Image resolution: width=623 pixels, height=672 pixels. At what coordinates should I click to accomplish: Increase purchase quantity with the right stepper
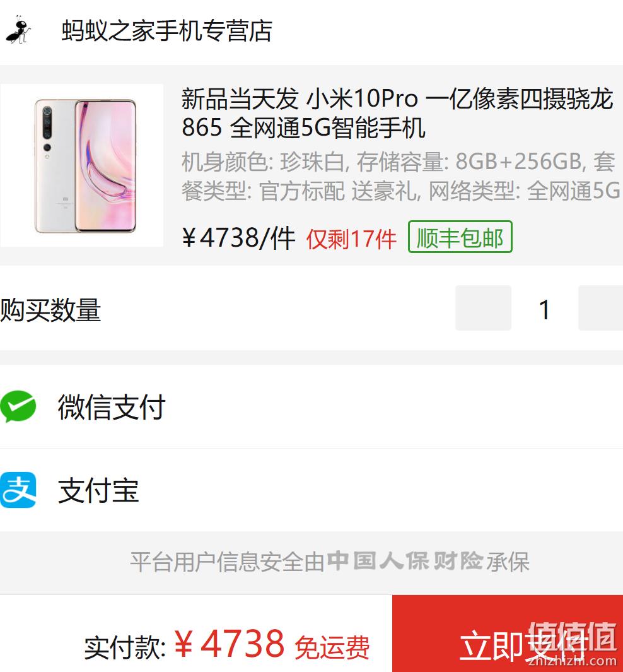[601, 308]
